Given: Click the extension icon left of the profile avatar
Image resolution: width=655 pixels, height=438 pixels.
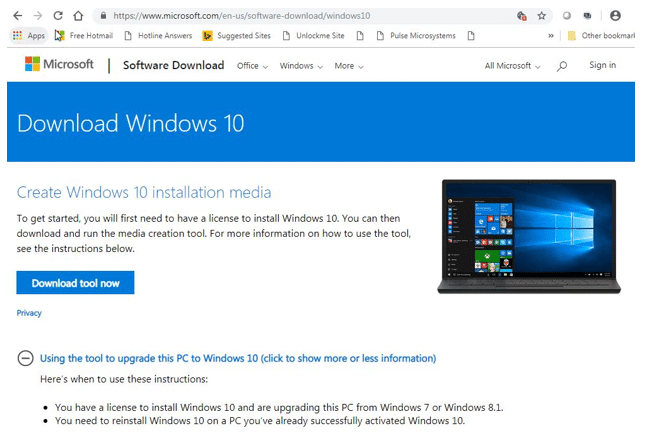Looking at the screenshot, I should pyautogui.click(x=587, y=16).
